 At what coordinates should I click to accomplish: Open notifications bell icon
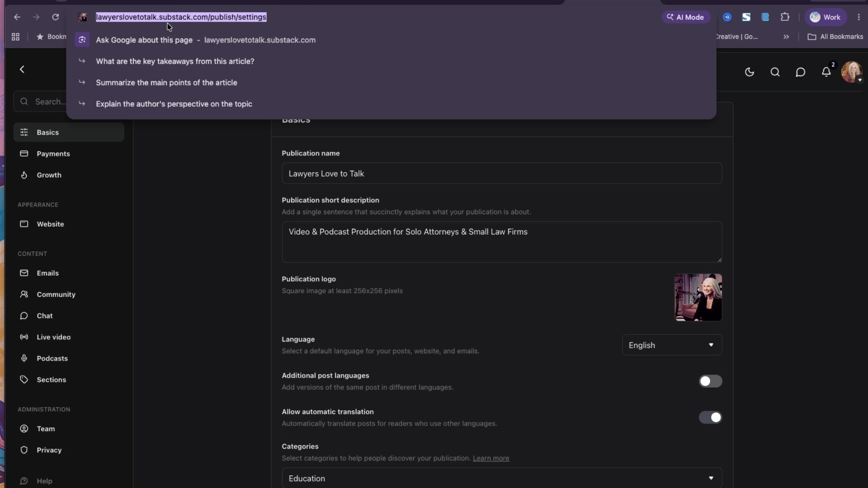(826, 71)
